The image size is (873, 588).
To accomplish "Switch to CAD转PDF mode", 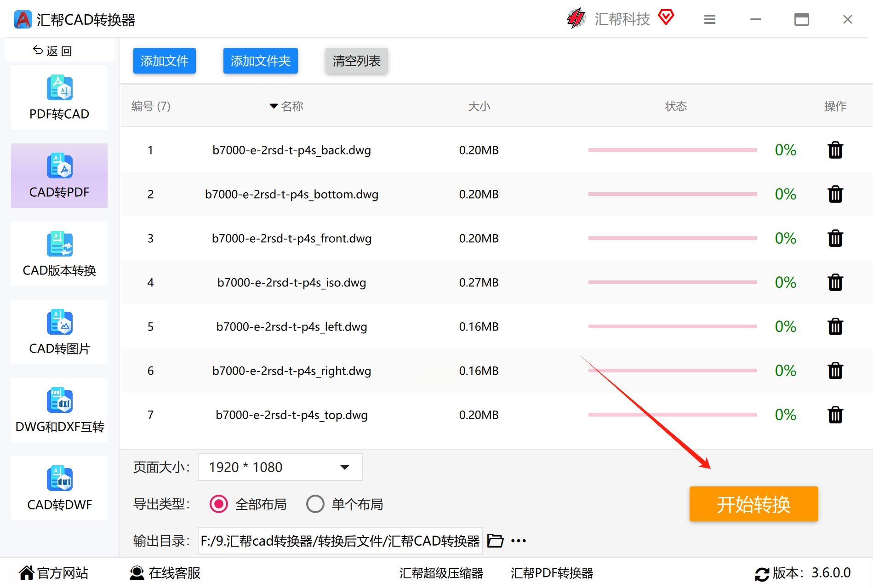I will tap(59, 176).
